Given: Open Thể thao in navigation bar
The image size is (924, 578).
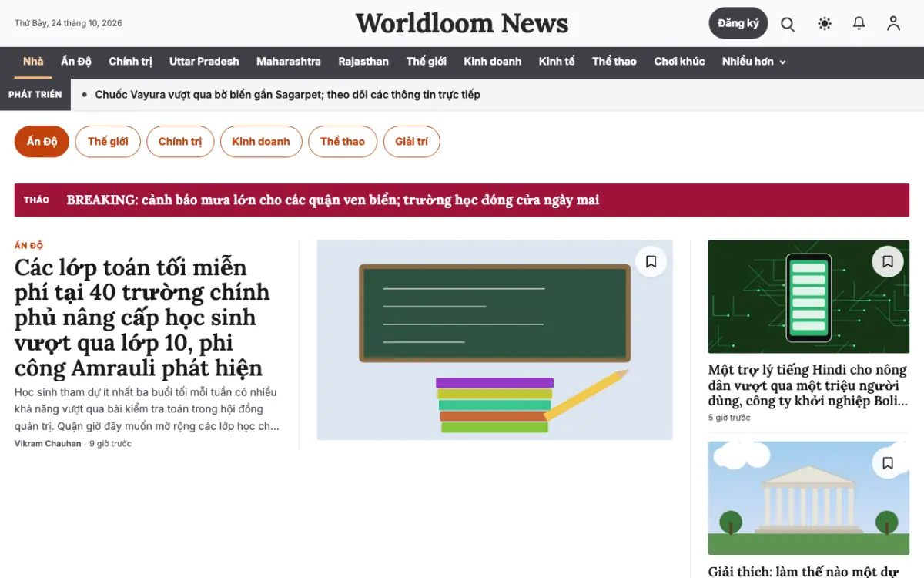Looking at the screenshot, I should [614, 62].
